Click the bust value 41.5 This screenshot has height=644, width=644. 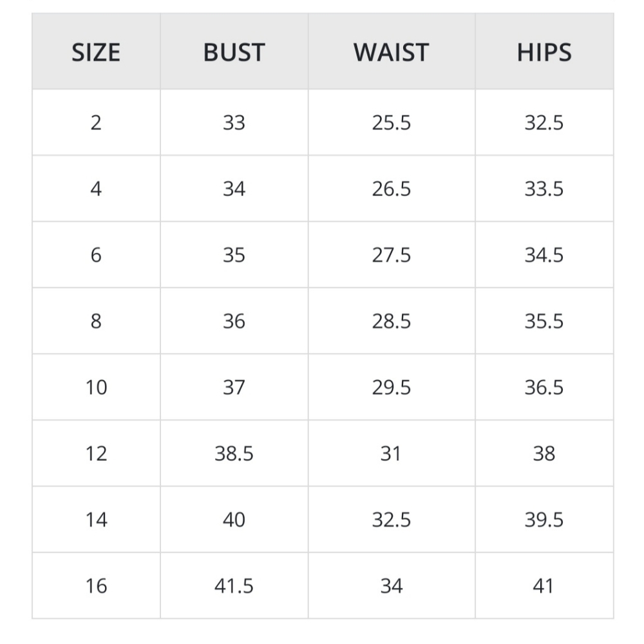click(234, 586)
